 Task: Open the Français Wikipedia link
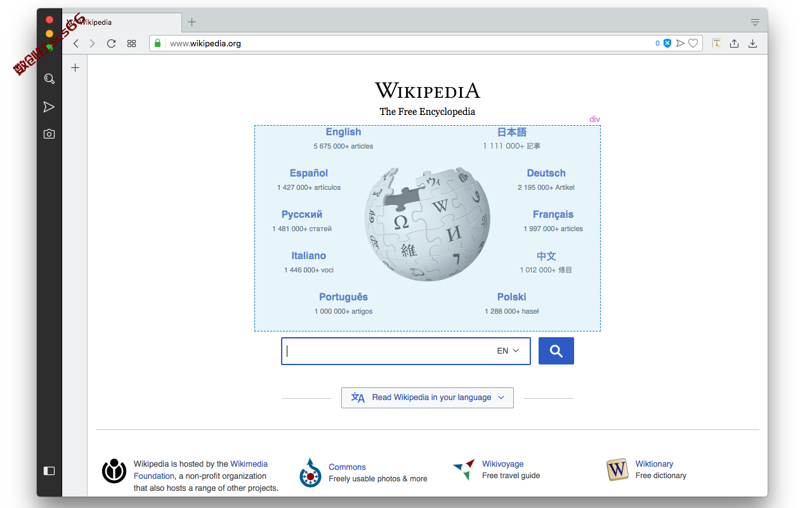(553, 215)
